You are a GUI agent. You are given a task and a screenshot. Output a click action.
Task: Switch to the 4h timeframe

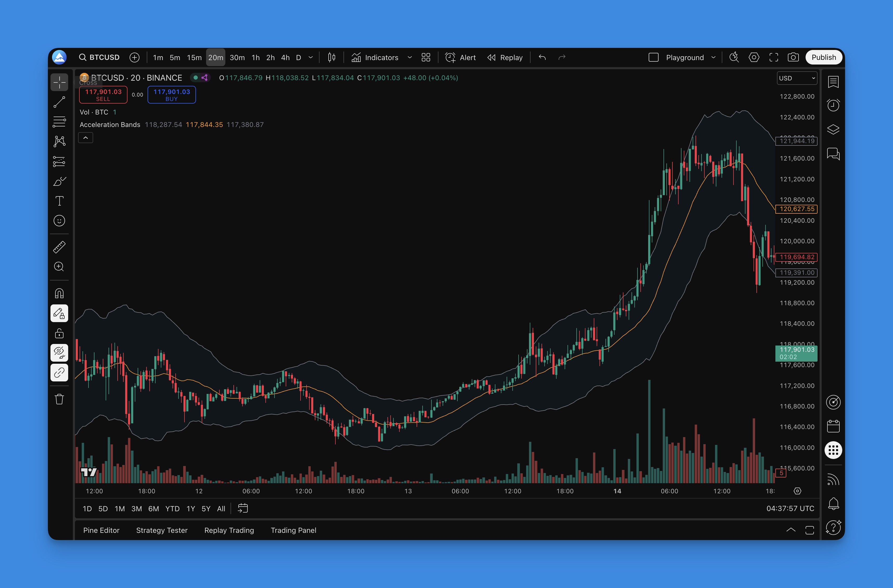285,57
